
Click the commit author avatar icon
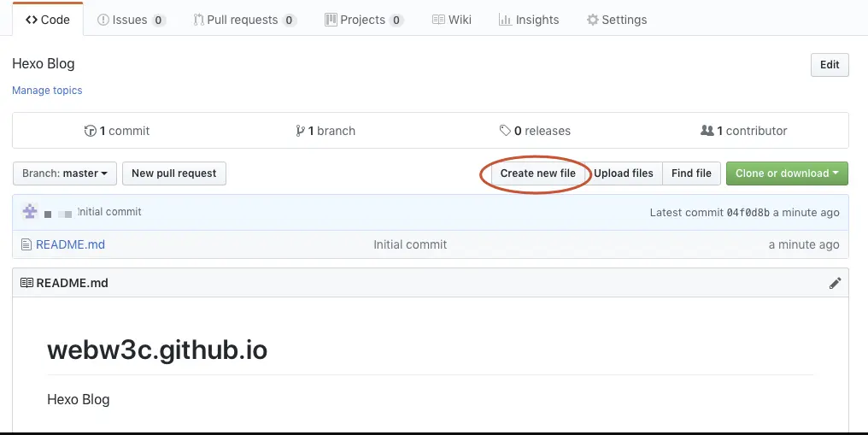click(30, 211)
